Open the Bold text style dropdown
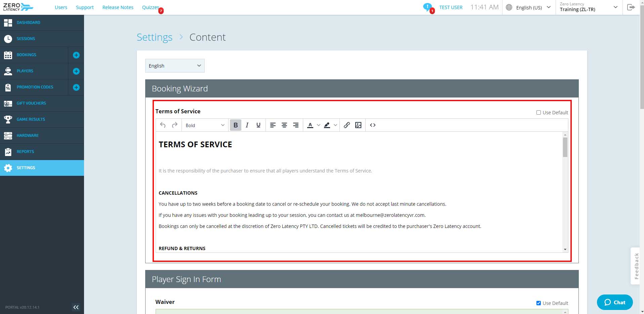 (x=205, y=125)
